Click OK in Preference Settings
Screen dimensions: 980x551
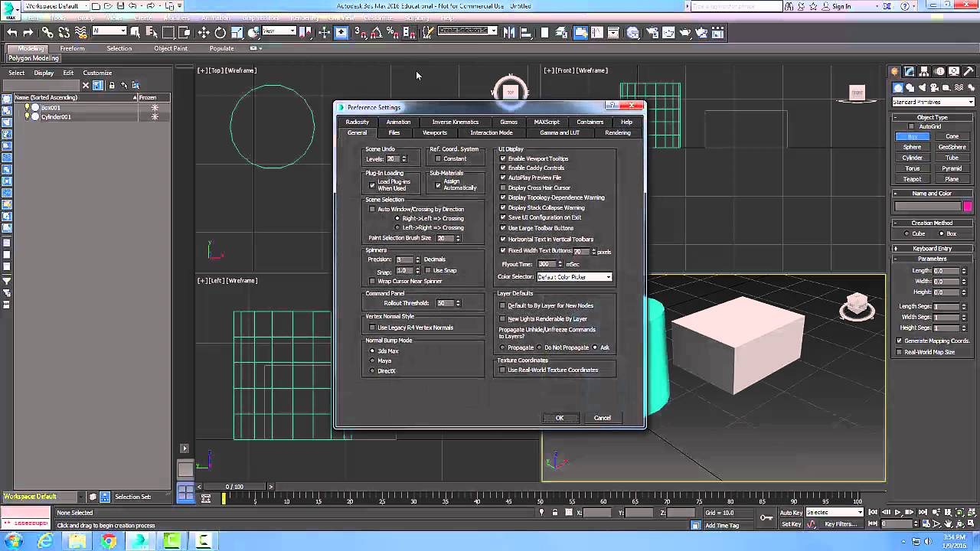[x=559, y=418]
